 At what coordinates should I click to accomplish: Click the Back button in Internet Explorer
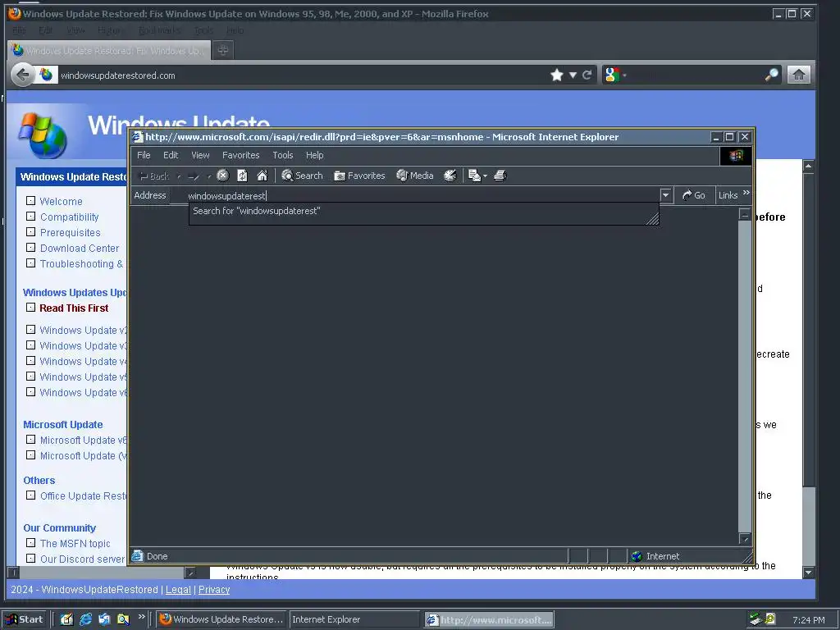(x=154, y=176)
